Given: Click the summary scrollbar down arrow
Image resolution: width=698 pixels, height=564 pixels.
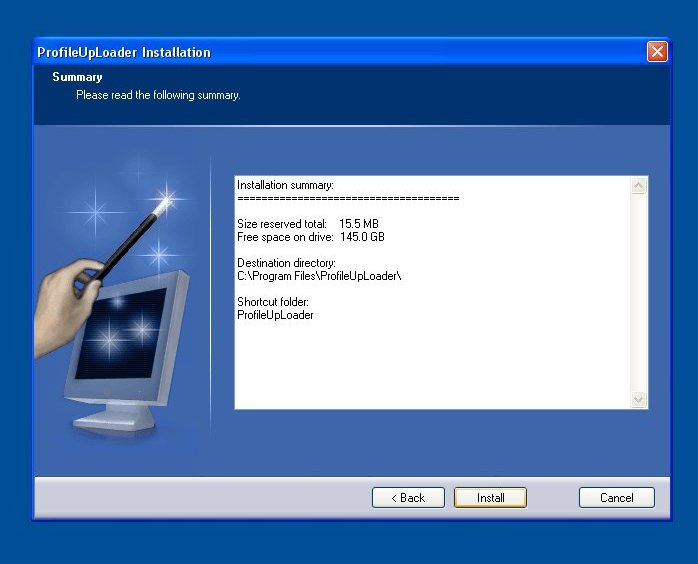Looking at the screenshot, I should 639,399.
